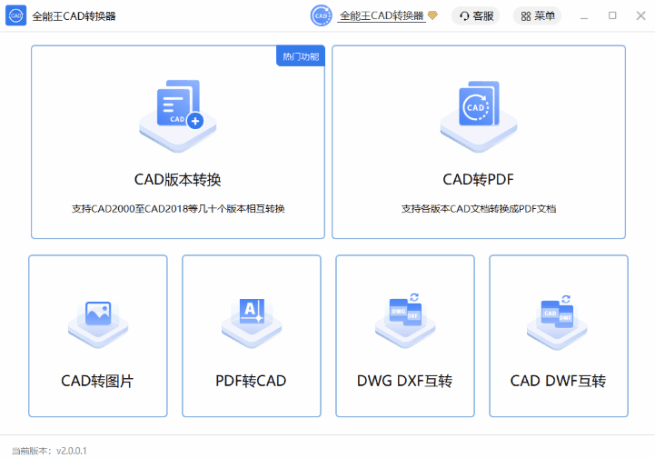Click the CAD DWF互转 label
The height and width of the screenshot is (458, 655).
click(x=558, y=381)
